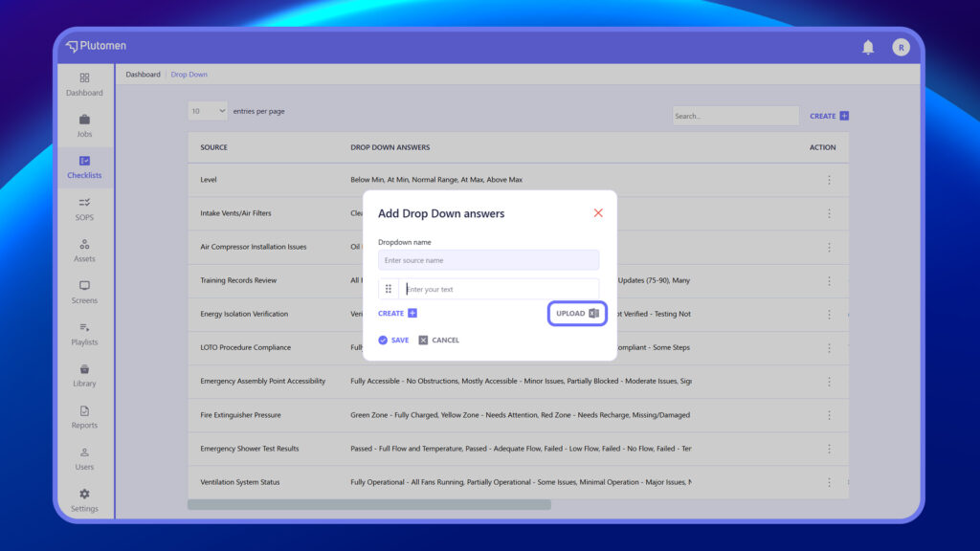Click the horizontal scrollbar below the table
Image resolution: width=980 pixels, height=551 pixels.
pyautogui.click(x=369, y=505)
